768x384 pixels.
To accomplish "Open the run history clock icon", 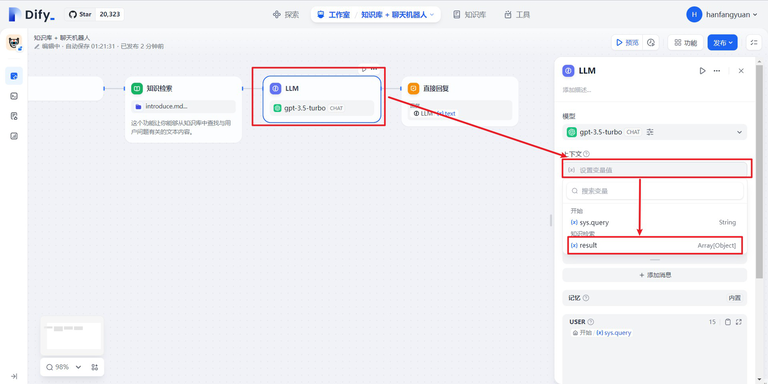I will (x=651, y=43).
